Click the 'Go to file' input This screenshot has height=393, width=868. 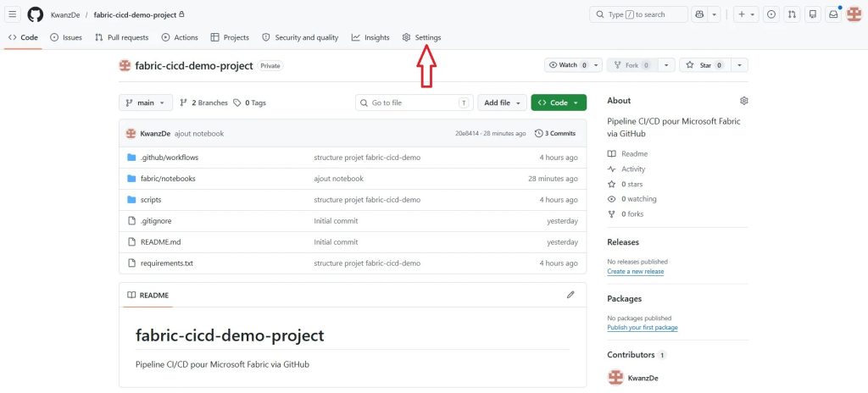click(x=415, y=103)
